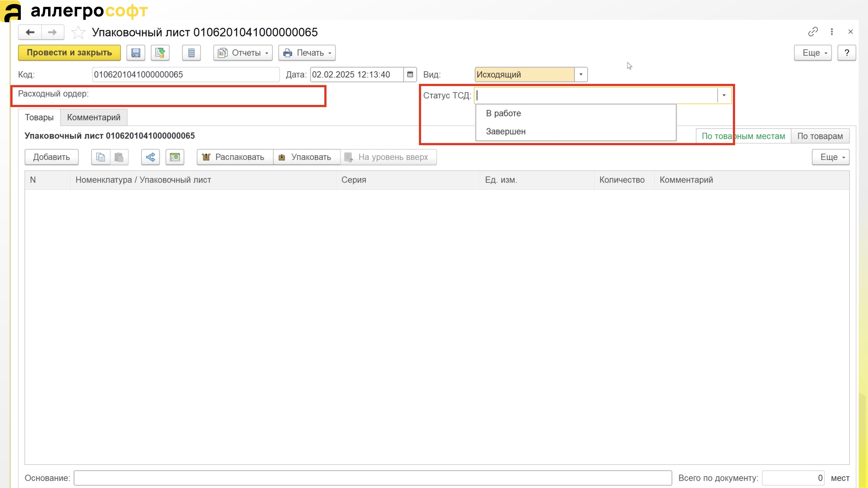
Task: Add document to favorites with the star
Action: point(78,32)
